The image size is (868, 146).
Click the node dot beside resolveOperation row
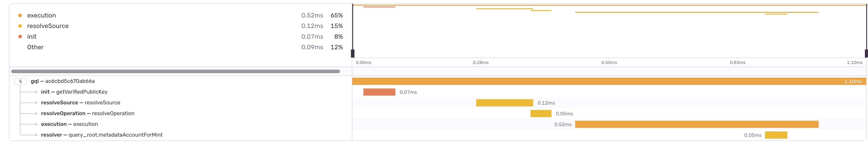(x=36, y=113)
